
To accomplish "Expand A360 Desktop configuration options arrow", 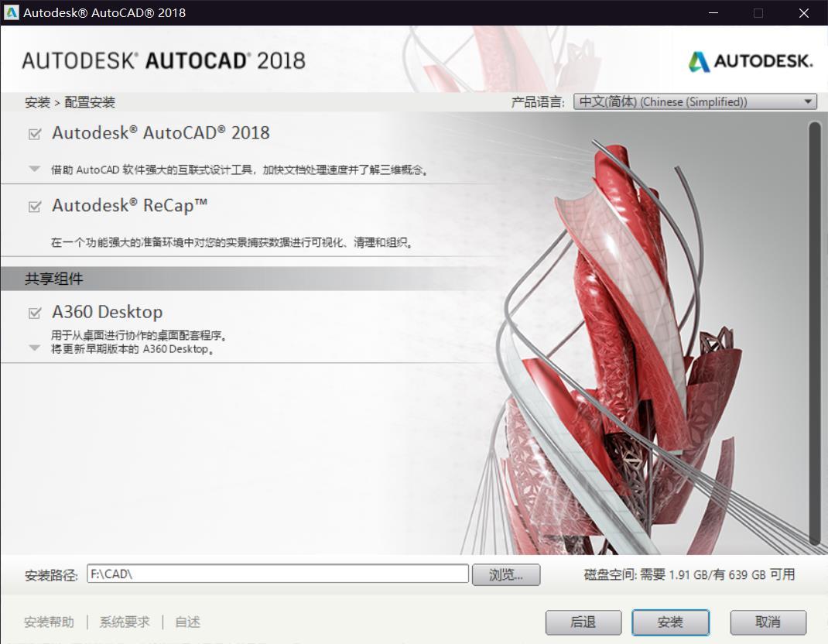I will (x=35, y=348).
